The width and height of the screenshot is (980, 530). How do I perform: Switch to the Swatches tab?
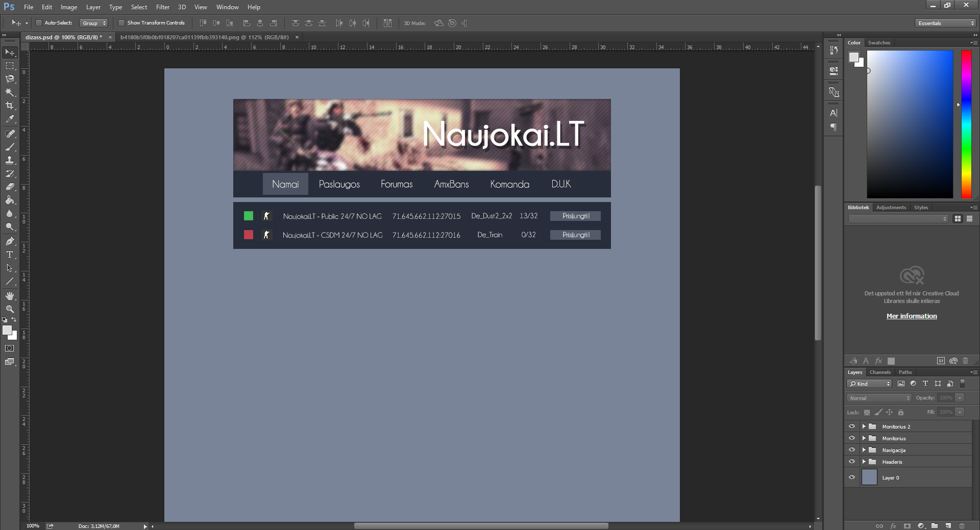click(x=879, y=43)
